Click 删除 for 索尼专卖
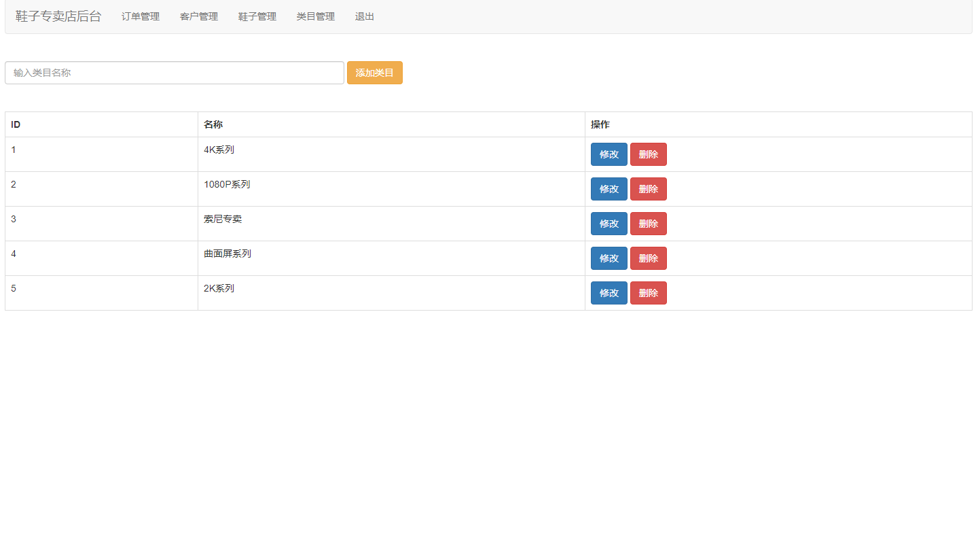Image resolution: width=980 pixels, height=539 pixels. tap(648, 224)
